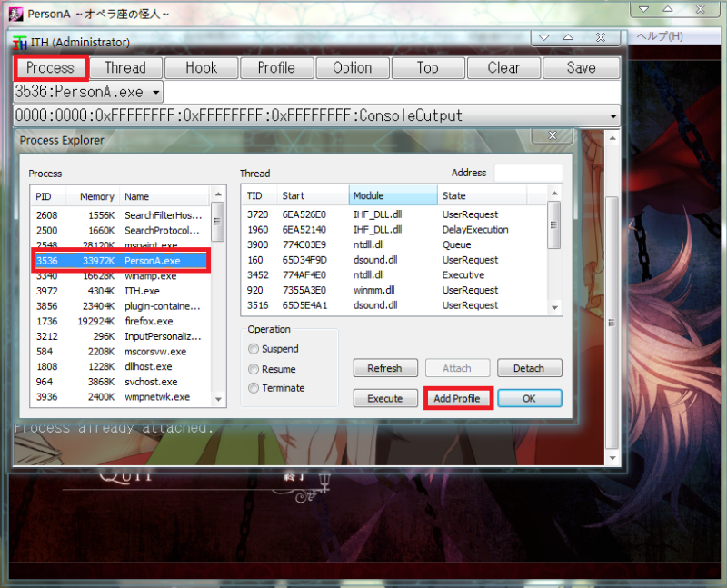Open the Profile toolbar button
Image resolution: width=727 pixels, height=588 pixels.
tap(276, 68)
